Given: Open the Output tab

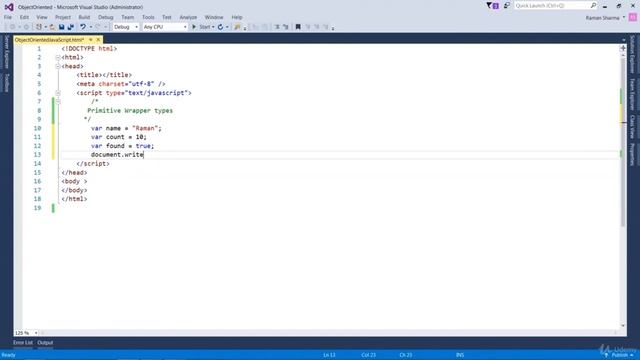Looking at the screenshot, I should [x=45, y=343].
